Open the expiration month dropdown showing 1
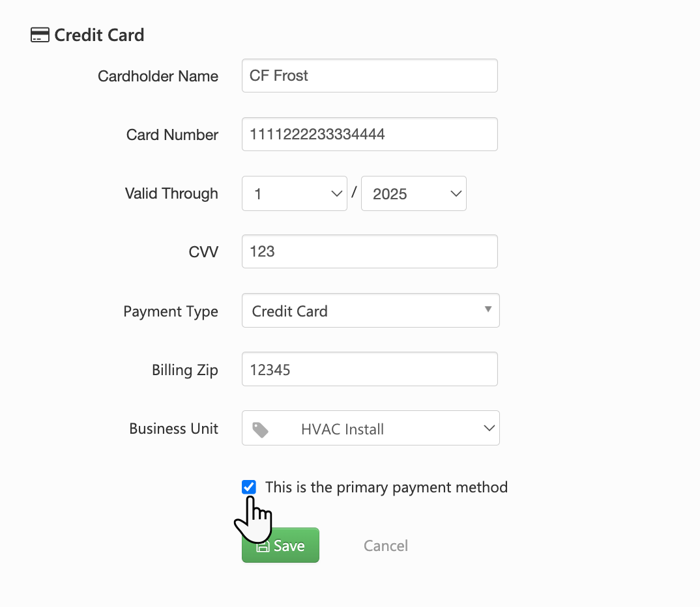Image resolution: width=700 pixels, height=607 pixels. point(294,193)
